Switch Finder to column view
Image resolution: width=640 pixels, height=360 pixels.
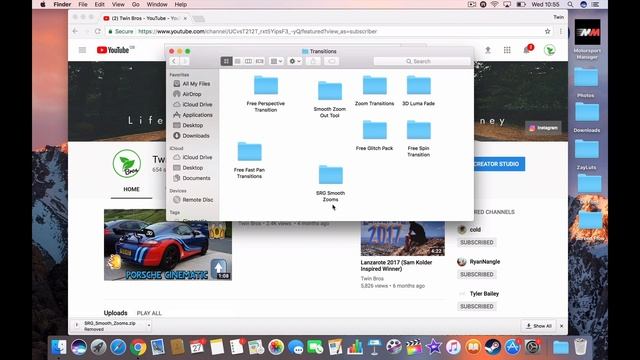tap(248, 61)
